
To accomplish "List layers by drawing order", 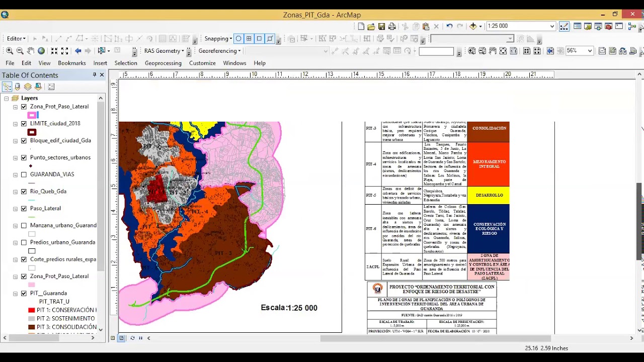I will [x=7, y=86].
